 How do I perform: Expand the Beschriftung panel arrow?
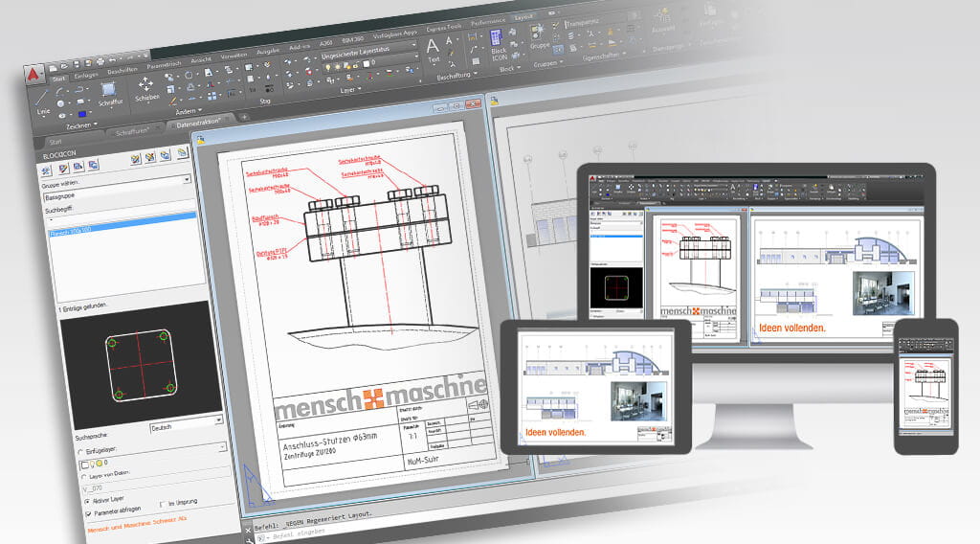[x=475, y=74]
